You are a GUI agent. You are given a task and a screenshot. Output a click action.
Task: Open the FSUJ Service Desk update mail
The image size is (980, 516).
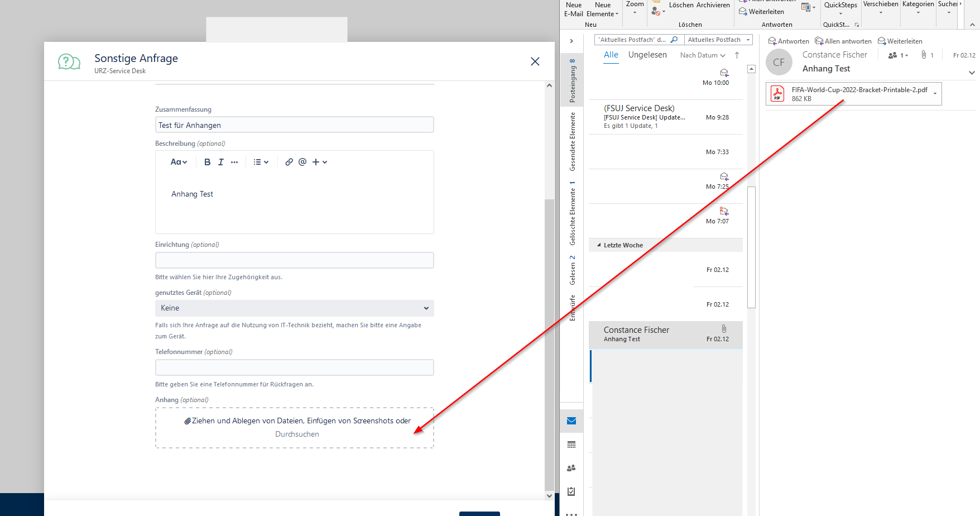pyautogui.click(x=666, y=117)
